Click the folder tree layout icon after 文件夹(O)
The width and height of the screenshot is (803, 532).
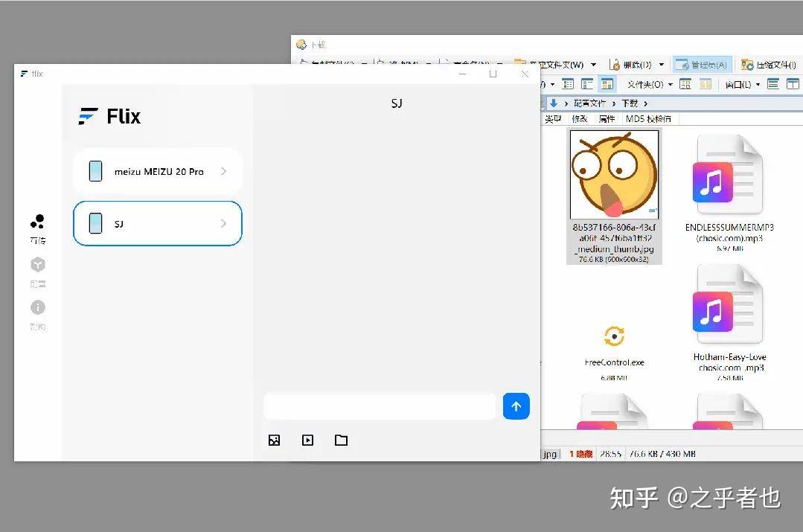[685, 84]
